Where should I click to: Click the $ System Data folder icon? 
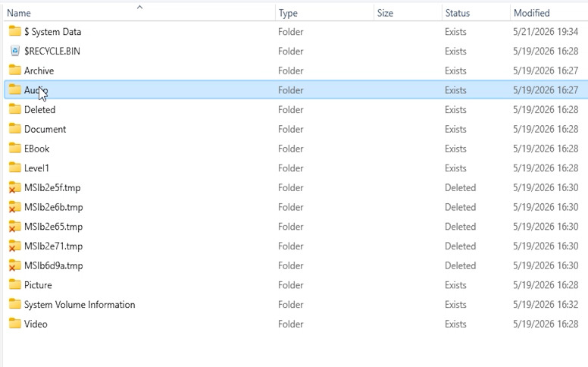pos(14,31)
